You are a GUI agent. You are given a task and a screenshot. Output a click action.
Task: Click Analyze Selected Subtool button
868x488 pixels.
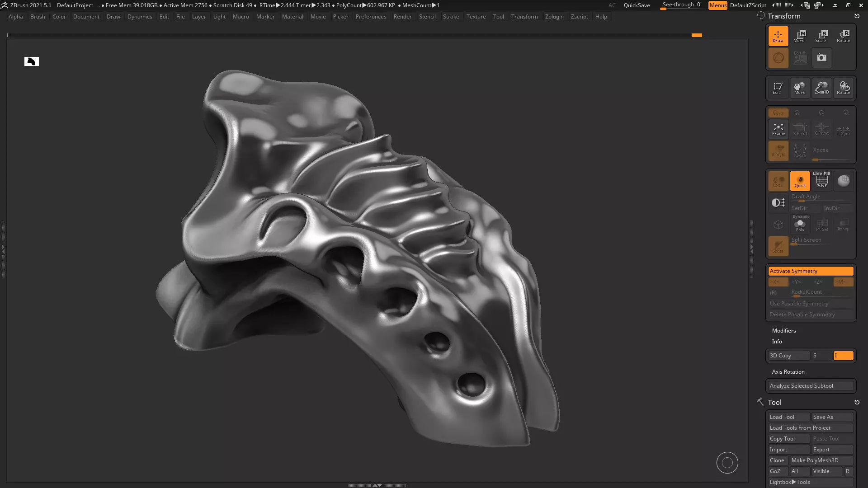(x=811, y=386)
